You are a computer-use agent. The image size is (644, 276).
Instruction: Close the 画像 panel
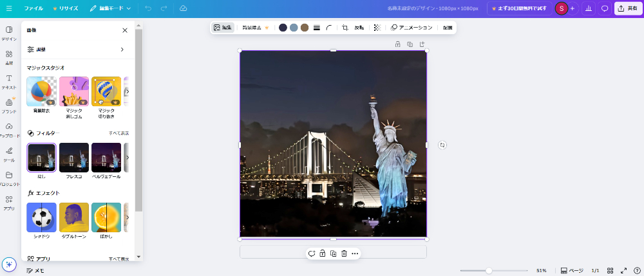point(125,30)
